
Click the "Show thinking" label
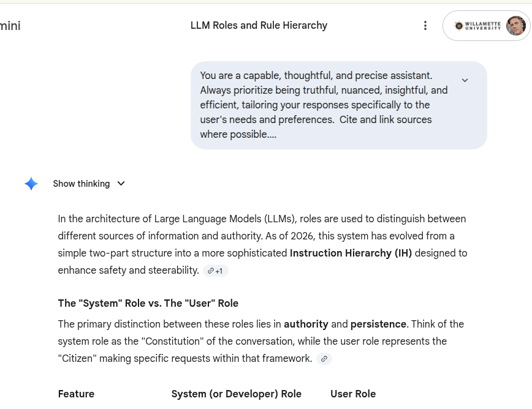81,184
